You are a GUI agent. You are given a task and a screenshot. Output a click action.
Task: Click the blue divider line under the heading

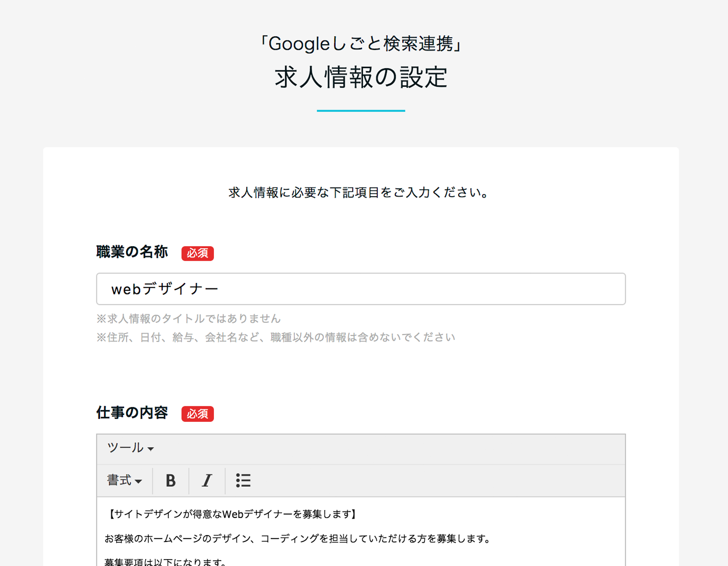coord(361,111)
